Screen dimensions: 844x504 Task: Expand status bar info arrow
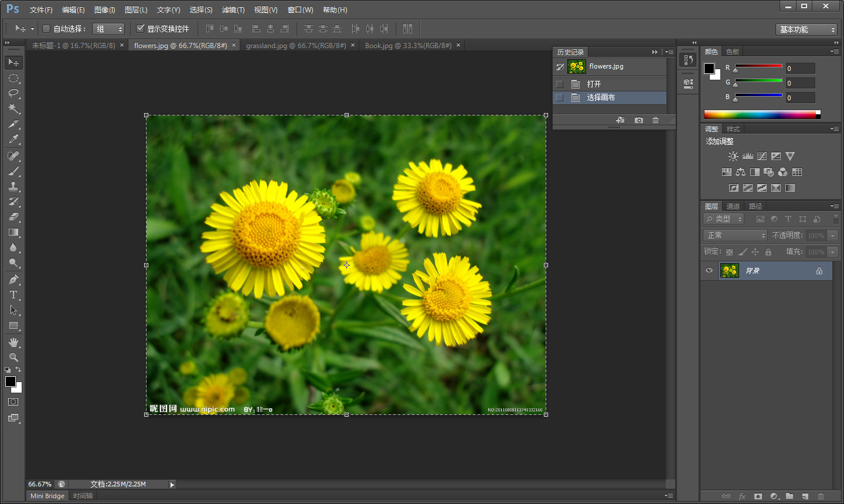tap(172, 485)
